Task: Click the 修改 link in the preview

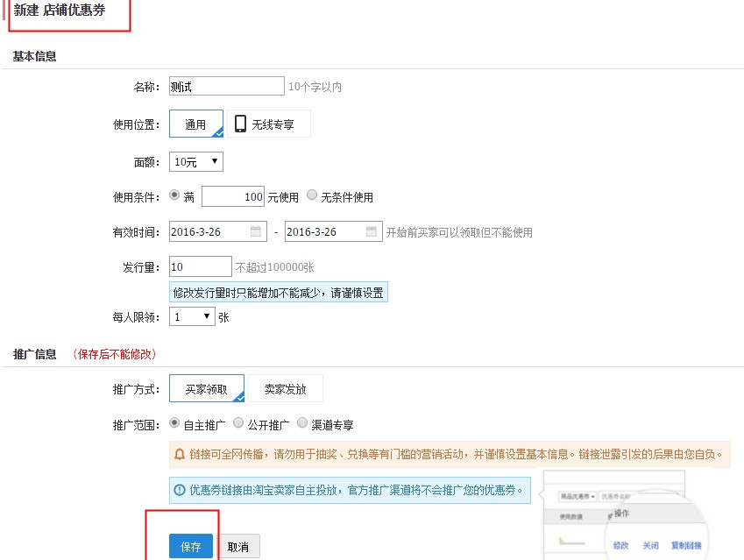Action: pyautogui.click(x=621, y=545)
